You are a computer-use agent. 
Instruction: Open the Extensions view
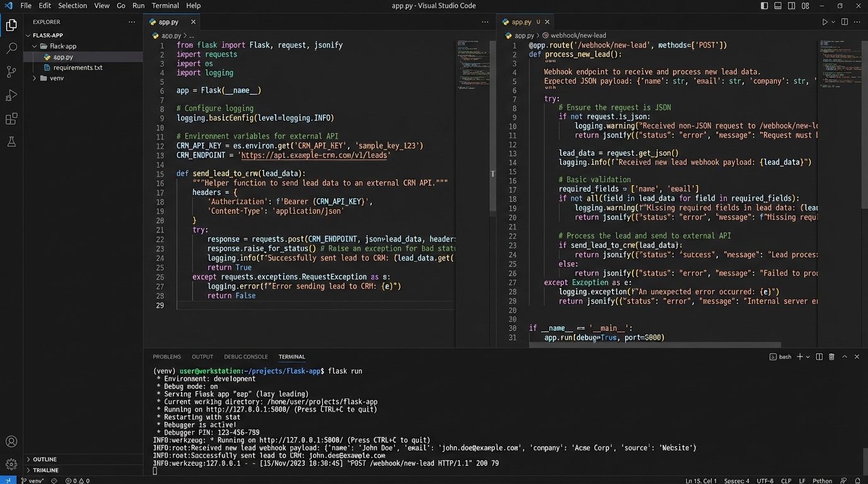tap(11, 119)
